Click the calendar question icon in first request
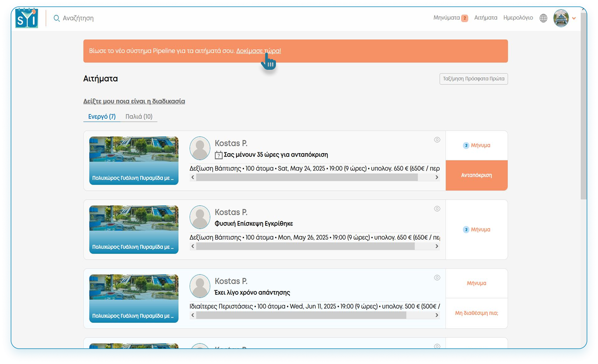Screen dimensions: 598x364 [x=218, y=155]
